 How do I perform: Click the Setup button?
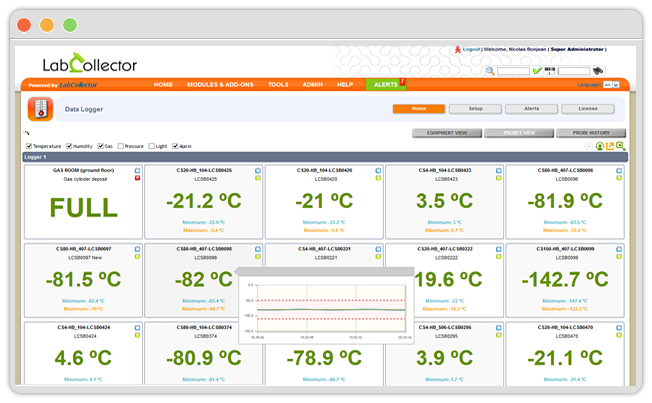coord(475,109)
